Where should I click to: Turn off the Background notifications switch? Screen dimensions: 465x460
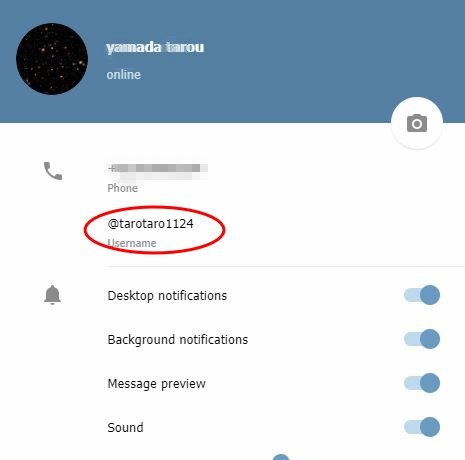[422, 339]
